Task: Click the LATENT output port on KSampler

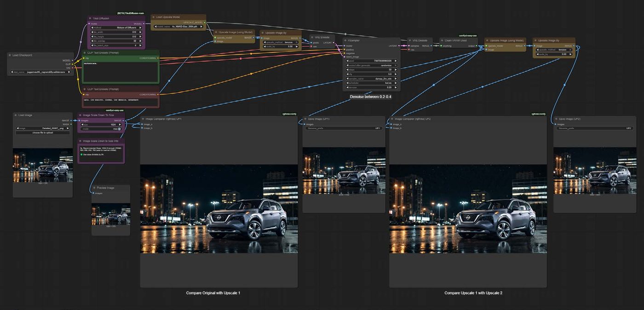Action: pyautogui.click(x=399, y=46)
